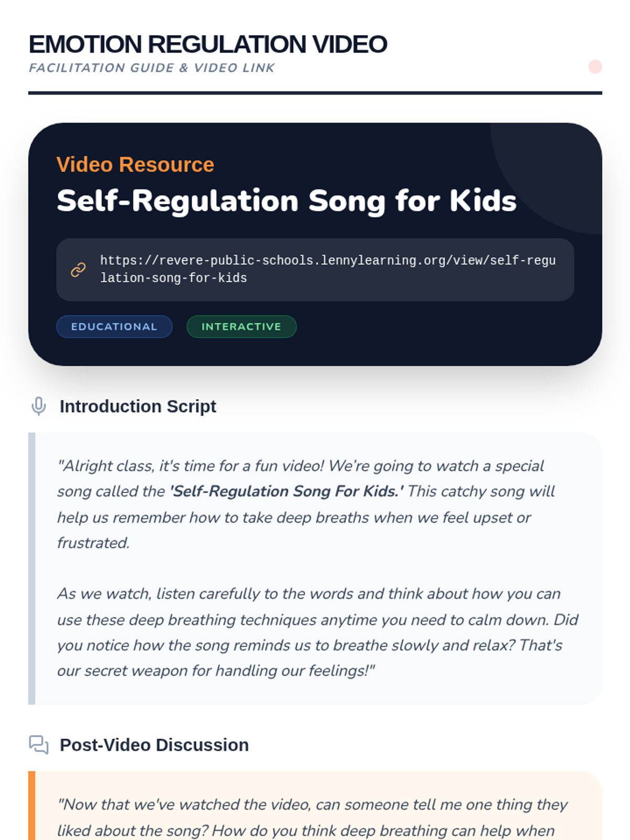Click the gray bar beside introduction script

coord(32,568)
